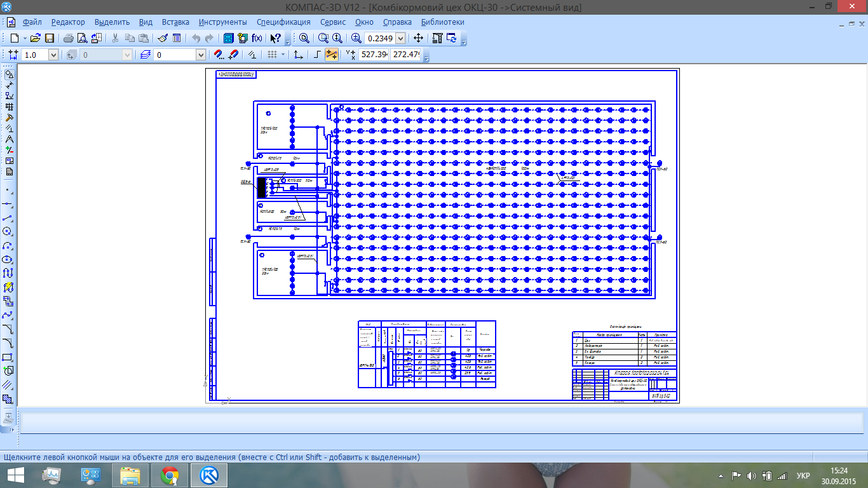Image resolution: width=868 pixels, height=488 pixels.
Task: Toggle the Grid display button
Action: click(x=272, y=55)
